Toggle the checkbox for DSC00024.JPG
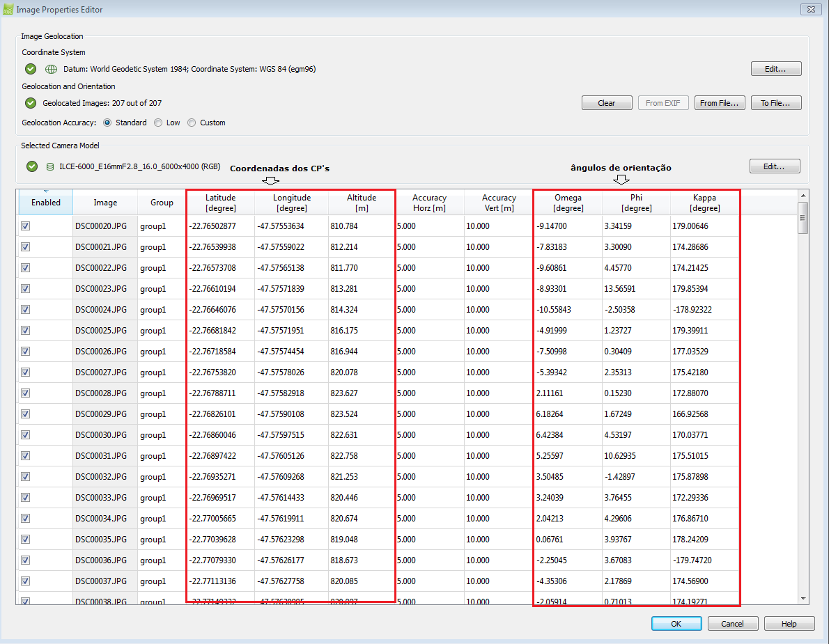The height and width of the screenshot is (644, 829). 25,310
